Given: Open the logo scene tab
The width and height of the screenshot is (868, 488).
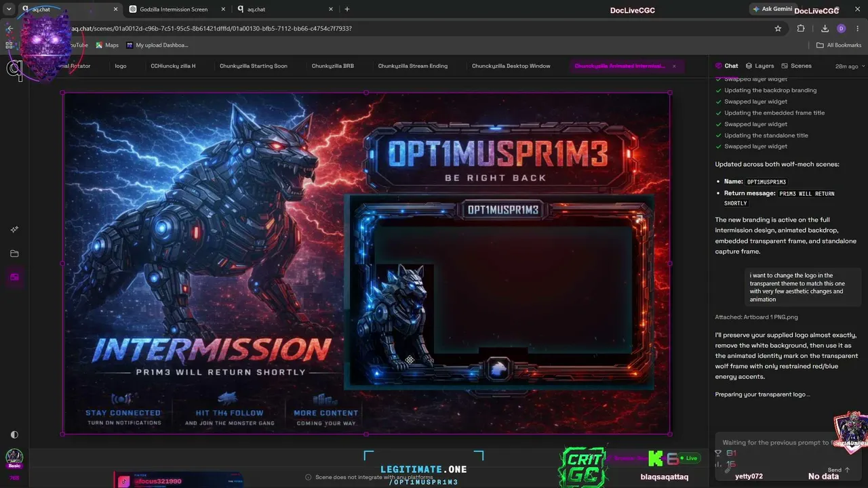Looking at the screenshot, I should coord(121,66).
